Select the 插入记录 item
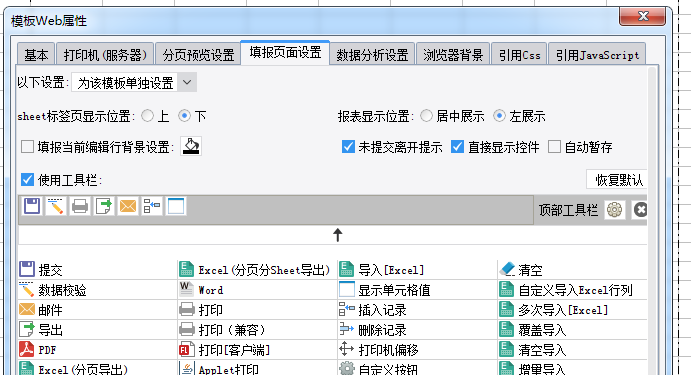This screenshot has width=691, height=375. (x=373, y=310)
